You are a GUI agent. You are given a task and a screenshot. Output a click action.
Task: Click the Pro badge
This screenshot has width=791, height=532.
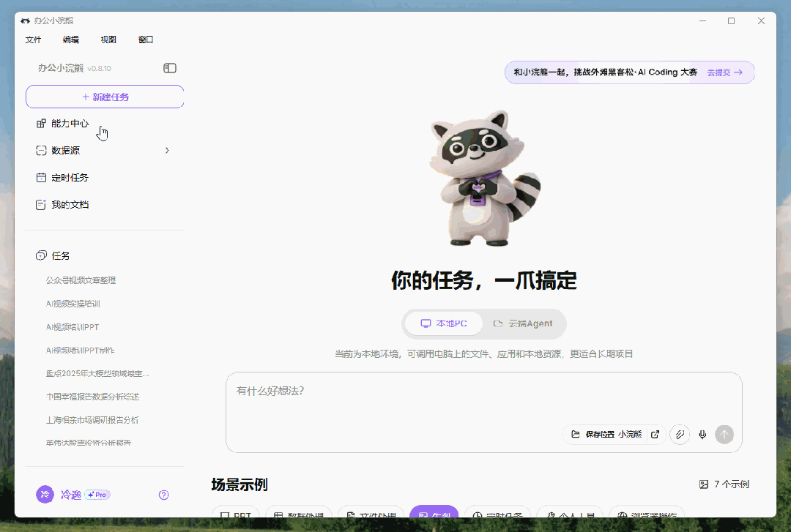[x=97, y=495]
